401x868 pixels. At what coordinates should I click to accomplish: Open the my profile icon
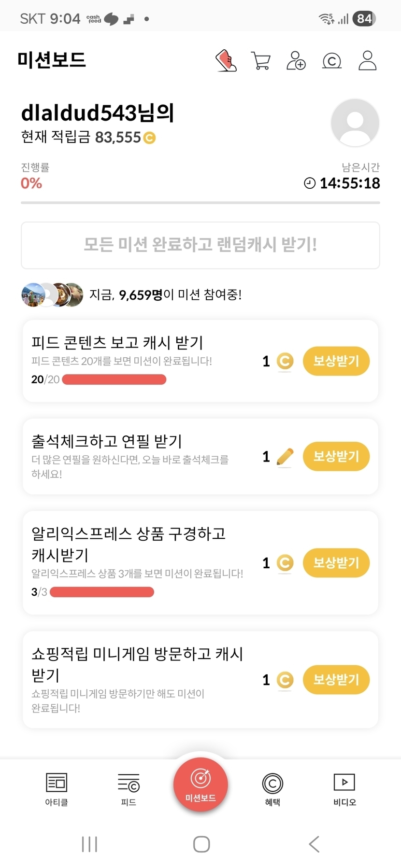(367, 61)
